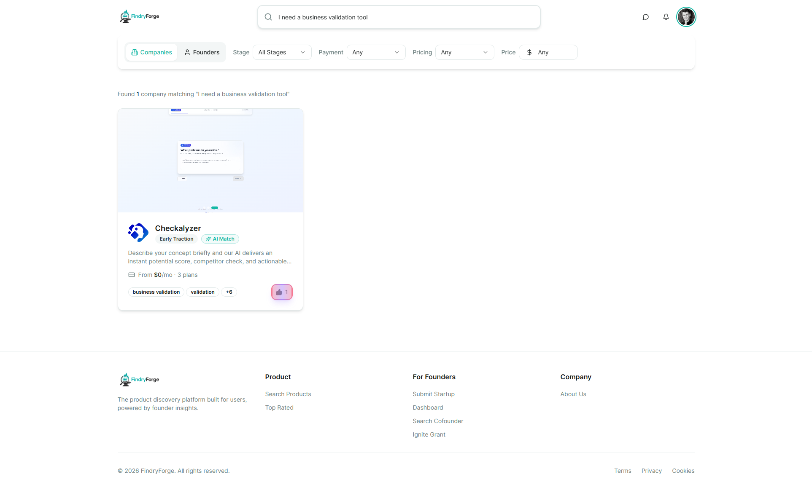Switch to the Companies tab
This screenshot has height=504, width=812.
click(x=151, y=52)
